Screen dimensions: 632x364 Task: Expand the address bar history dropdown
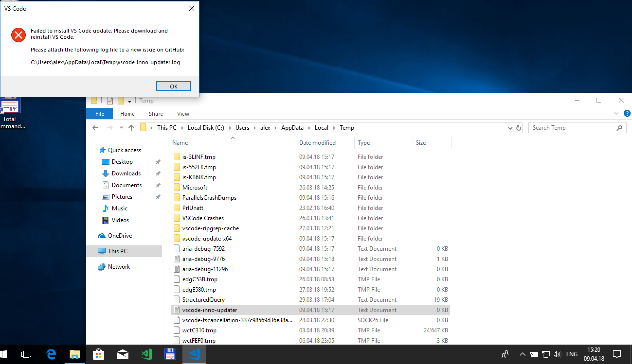tap(510, 128)
